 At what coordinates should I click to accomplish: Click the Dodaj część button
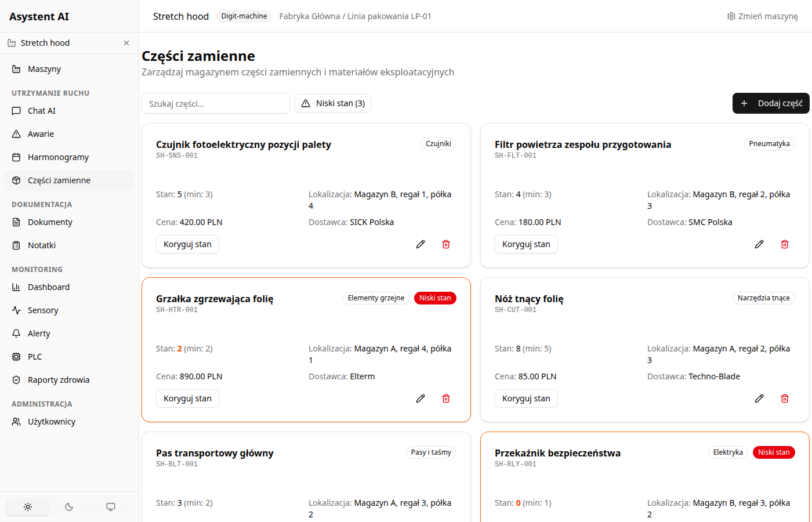click(x=770, y=103)
